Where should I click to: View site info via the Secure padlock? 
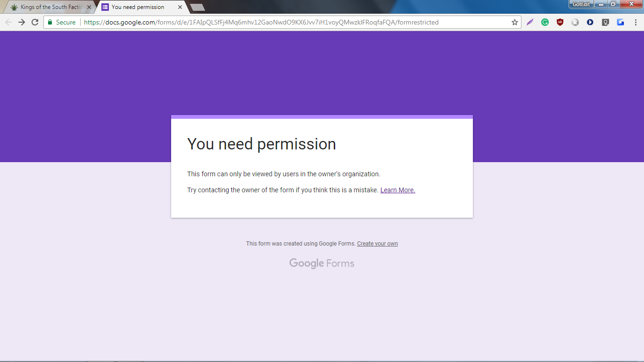coord(50,22)
